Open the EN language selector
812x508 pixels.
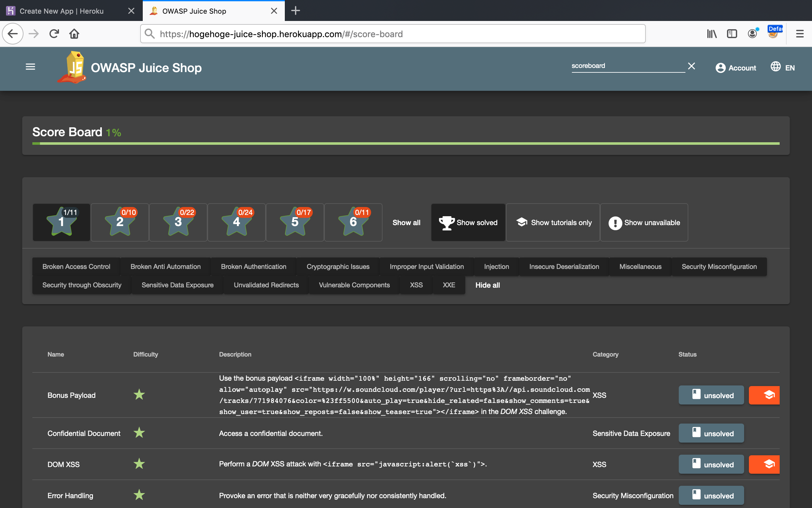coord(783,68)
